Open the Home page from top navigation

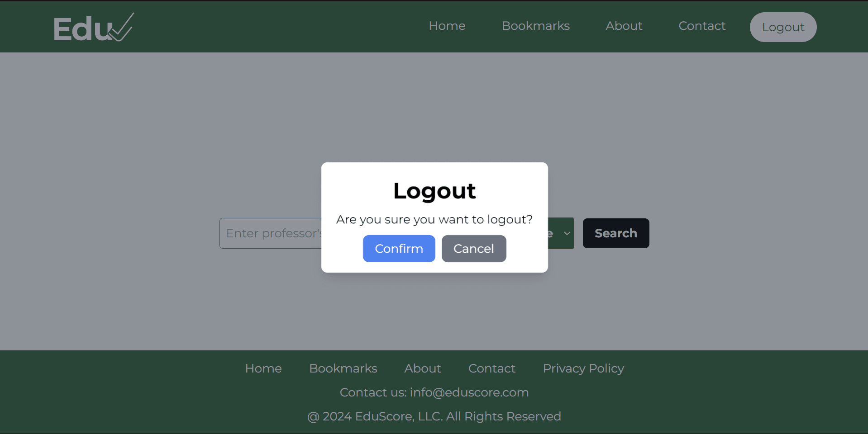(447, 26)
